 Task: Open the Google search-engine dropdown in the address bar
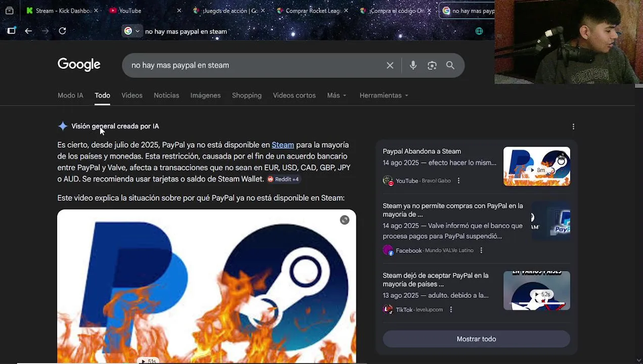tap(132, 31)
